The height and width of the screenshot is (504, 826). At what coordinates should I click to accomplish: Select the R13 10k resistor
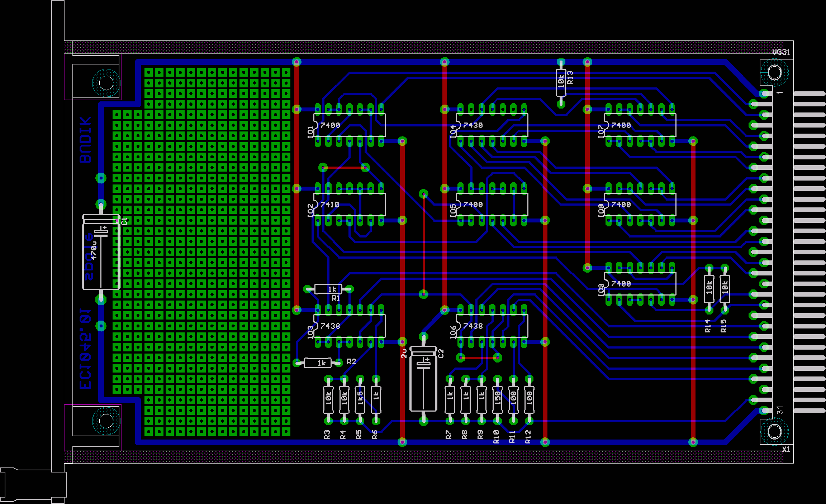(x=561, y=83)
